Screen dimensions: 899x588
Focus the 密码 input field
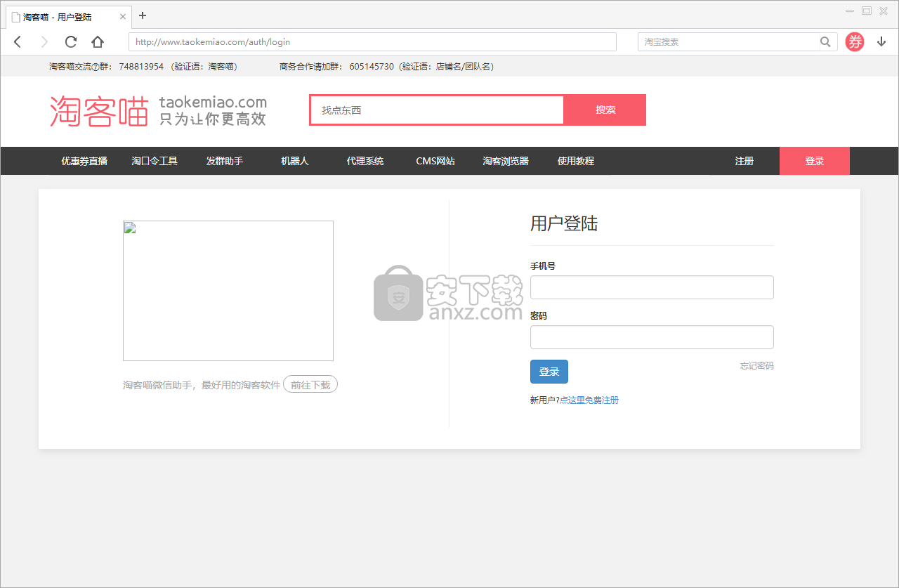coord(652,337)
